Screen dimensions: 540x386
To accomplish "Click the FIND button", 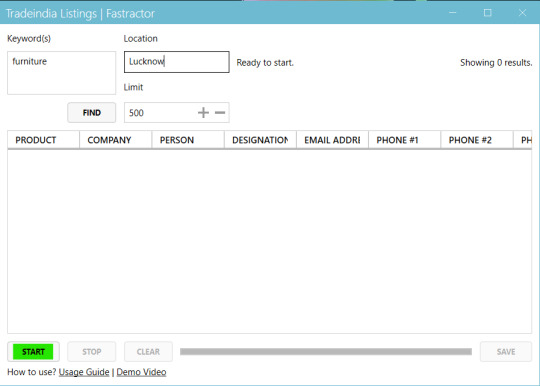I will (x=92, y=113).
